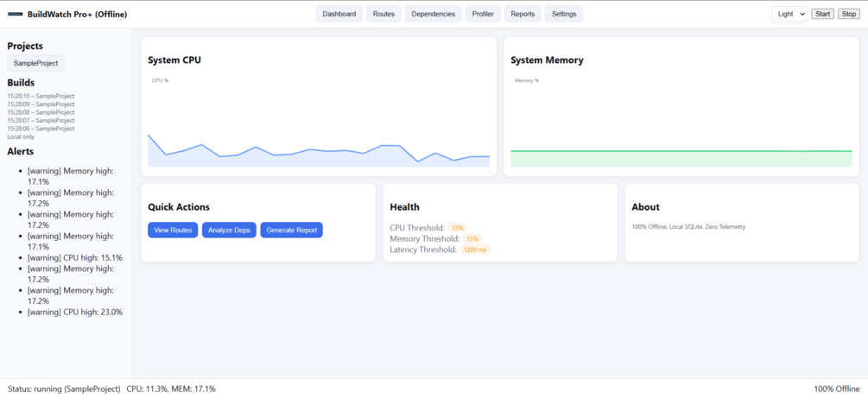Click the View Routes button
Screen dimensions: 868x398
[x=173, y=230]
